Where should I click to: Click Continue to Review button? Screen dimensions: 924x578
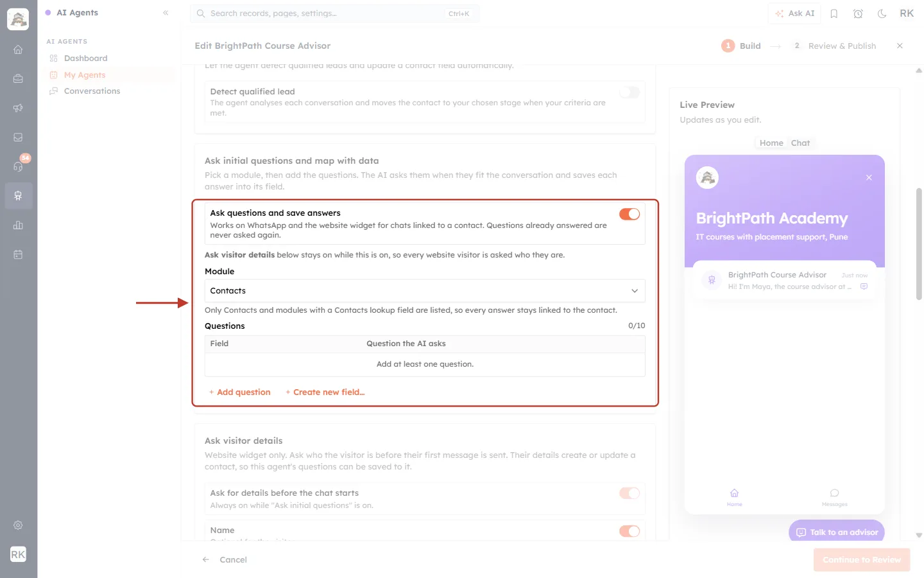point(862,560)
